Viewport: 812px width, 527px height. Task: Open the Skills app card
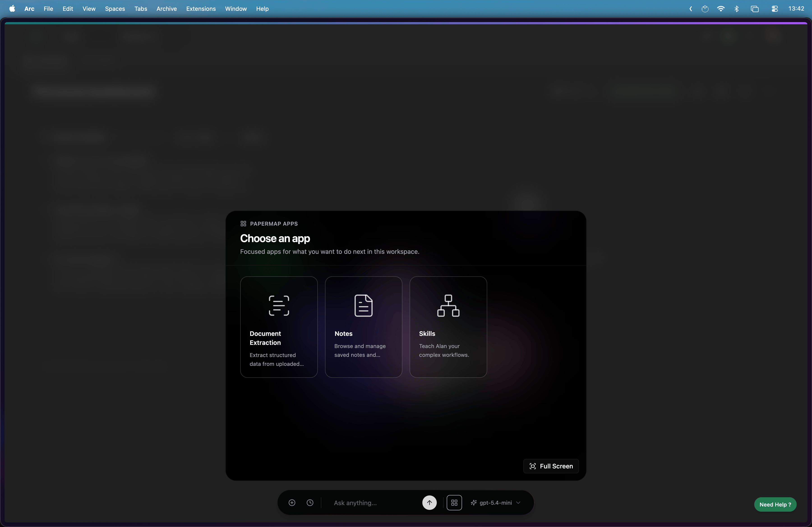448,327
